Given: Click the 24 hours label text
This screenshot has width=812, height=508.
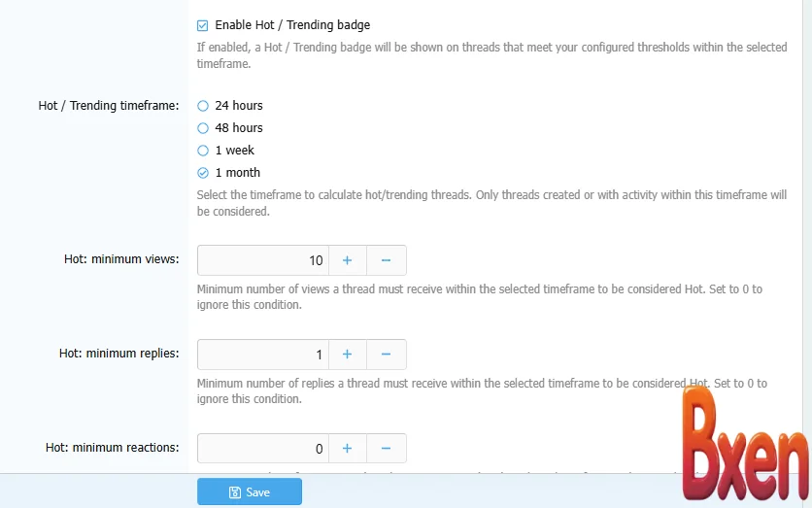Looking at the screenshot, I should coord(239,106).
